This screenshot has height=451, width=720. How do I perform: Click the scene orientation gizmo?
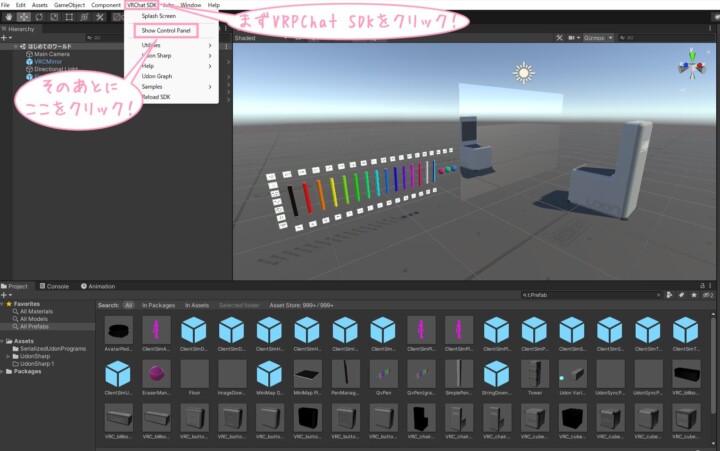point(692,67)
